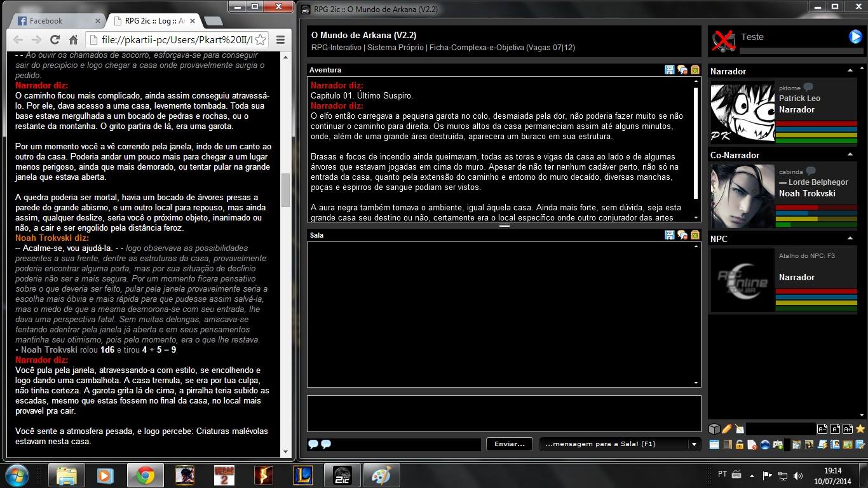Open League of Legends from the taskbar

302,475
